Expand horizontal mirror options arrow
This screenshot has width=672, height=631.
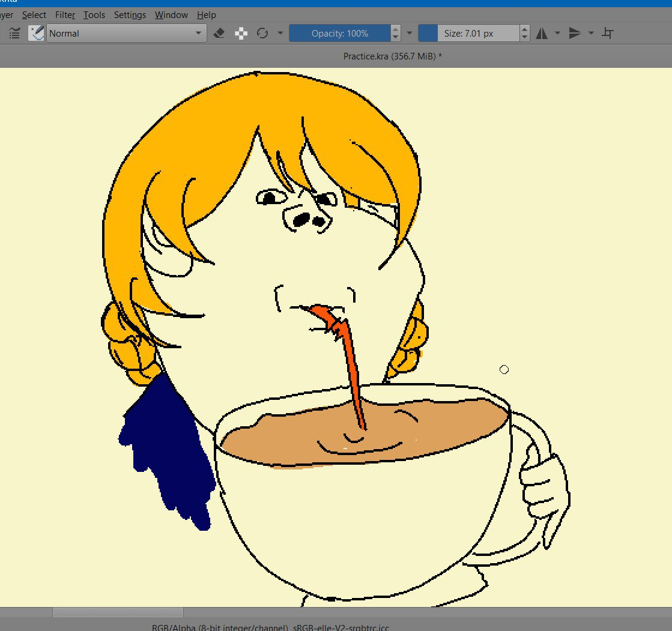click(x=557, y=33)
